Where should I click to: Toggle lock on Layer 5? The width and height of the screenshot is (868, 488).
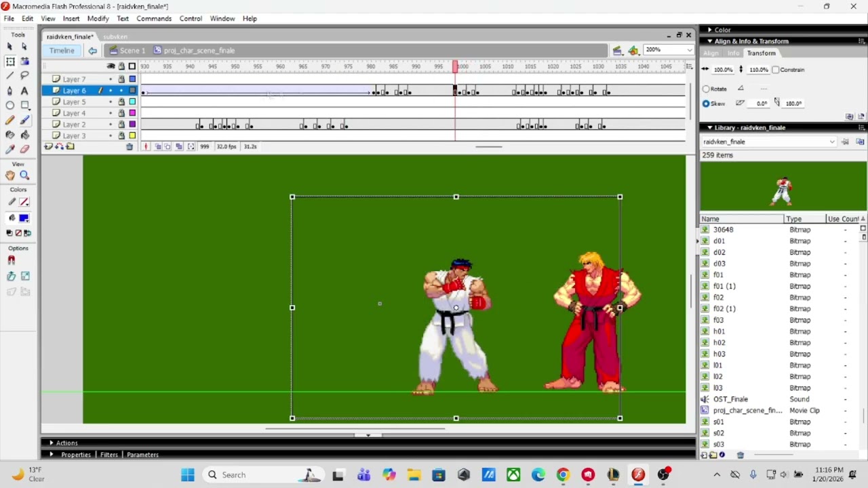click(x=121, y=102)
